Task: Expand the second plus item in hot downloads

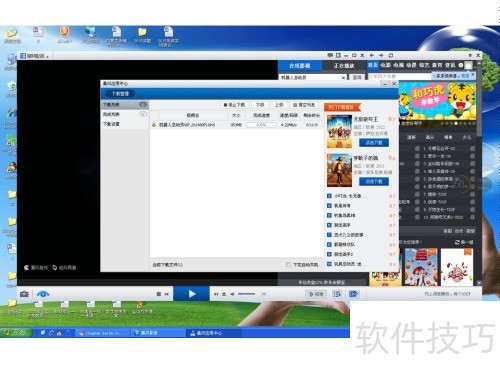Action: click(x=329, y=206)
